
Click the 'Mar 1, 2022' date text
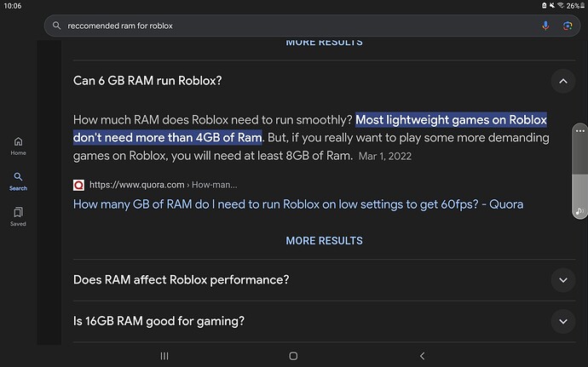pyautogui.click(x=384, y=157)
